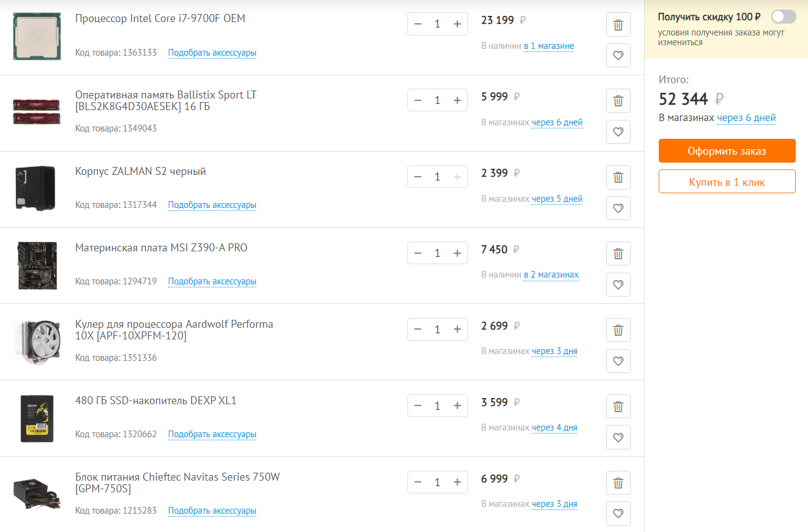Viewport: 808px width, 532px height.
Task: Open Оперативная память Ballistix Sport LT product title
Action: [x=166, y=101]
